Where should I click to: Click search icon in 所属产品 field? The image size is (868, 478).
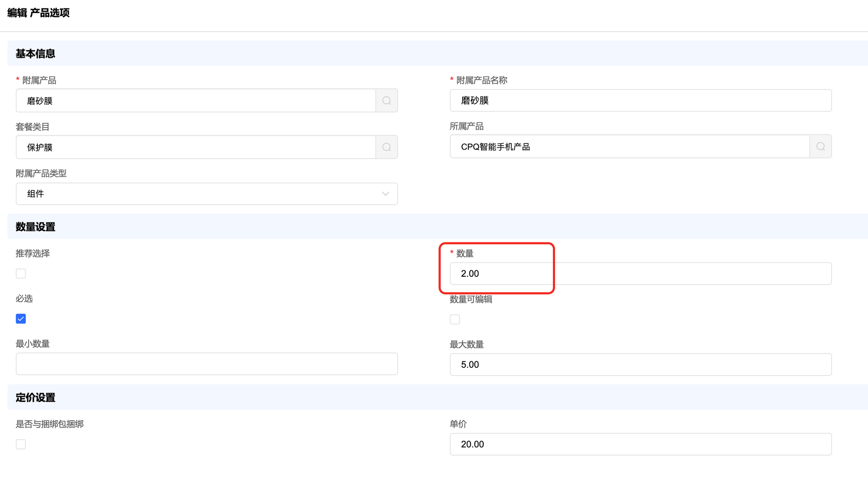[820, 147]
